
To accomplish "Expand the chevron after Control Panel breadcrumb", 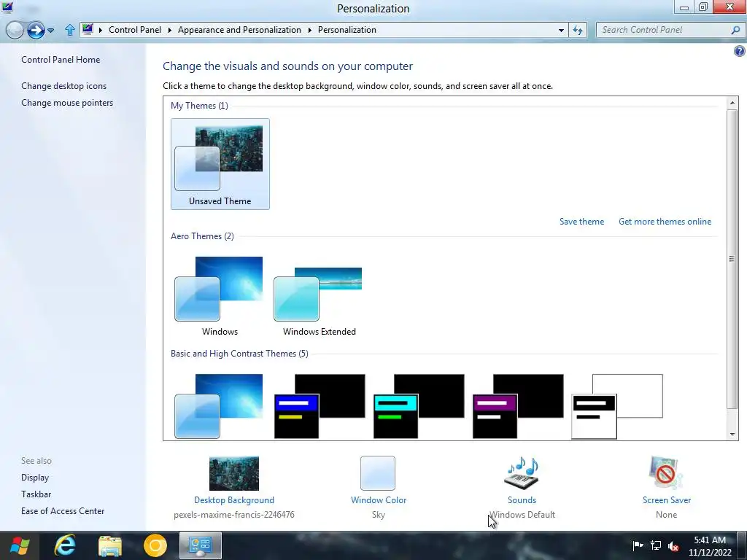I will (x=169, y=30).
